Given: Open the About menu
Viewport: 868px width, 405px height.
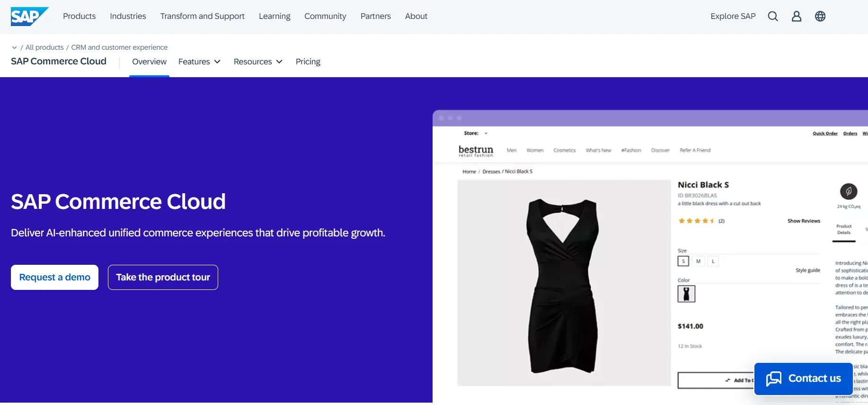Looking at the screenshot, I should tap(416, 16).
